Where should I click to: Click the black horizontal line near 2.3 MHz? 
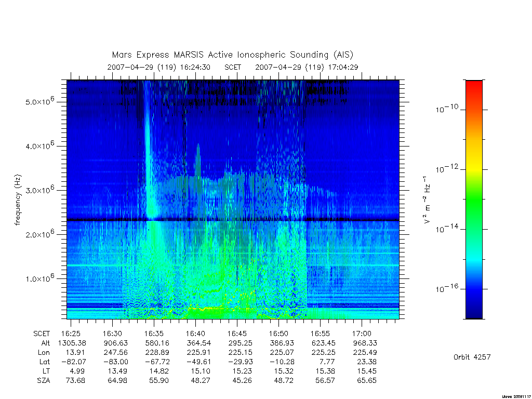(x=233, y=220)
